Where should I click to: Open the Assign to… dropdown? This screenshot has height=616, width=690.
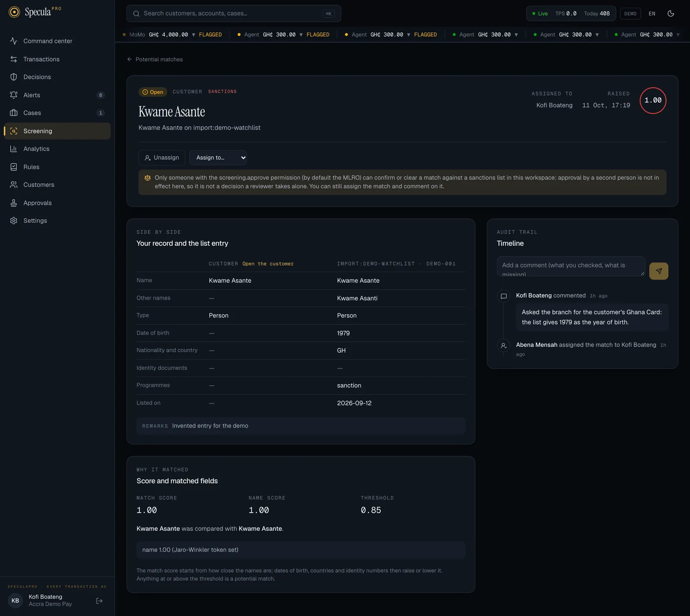point(218,158)
